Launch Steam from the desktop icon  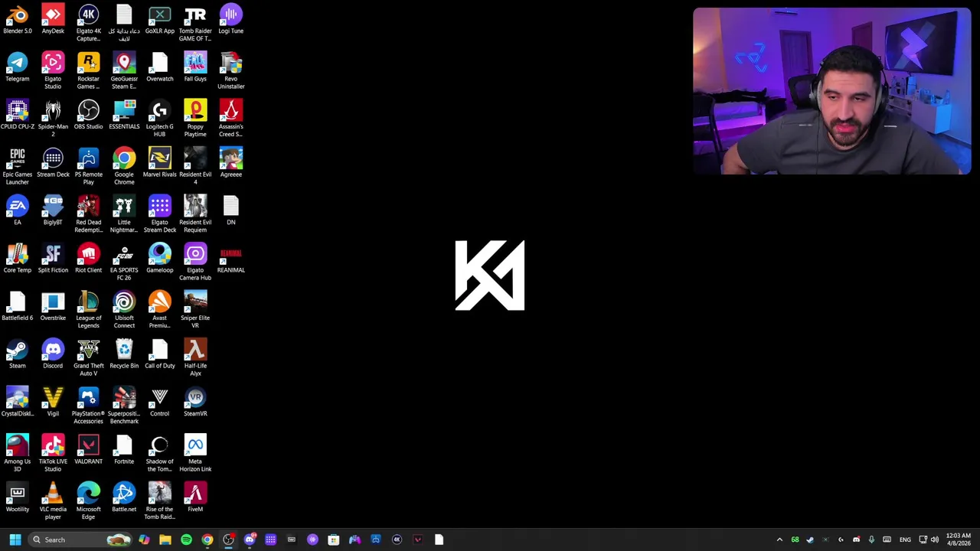tap(18, 355)
